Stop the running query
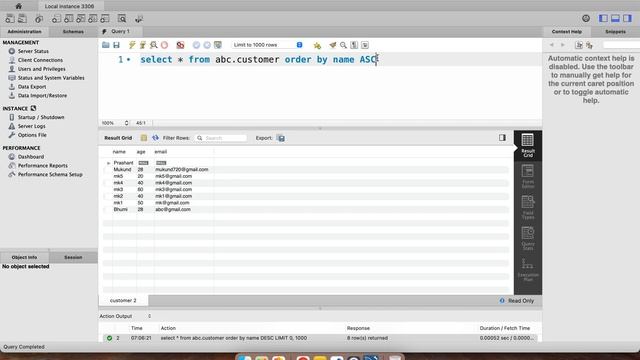The image size is (640, 360). pos(164,45)
